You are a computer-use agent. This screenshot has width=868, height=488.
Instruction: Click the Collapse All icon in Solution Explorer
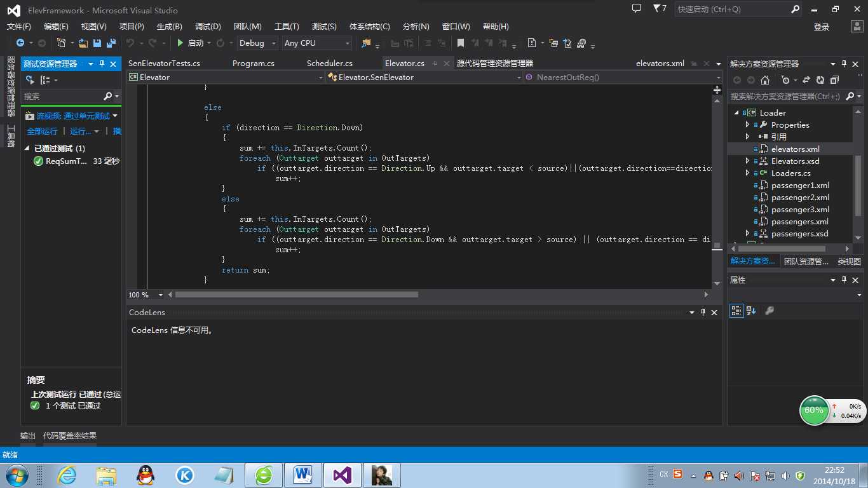(x=834, y=80)
